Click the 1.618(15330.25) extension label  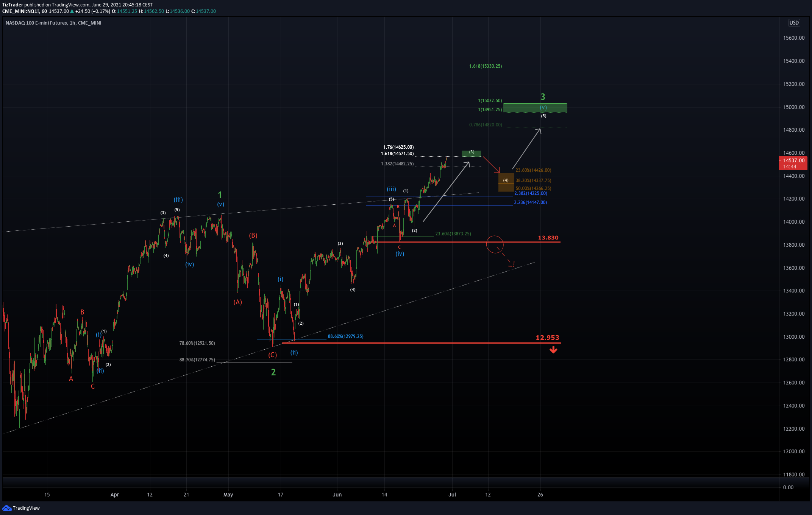pos(486,66)
